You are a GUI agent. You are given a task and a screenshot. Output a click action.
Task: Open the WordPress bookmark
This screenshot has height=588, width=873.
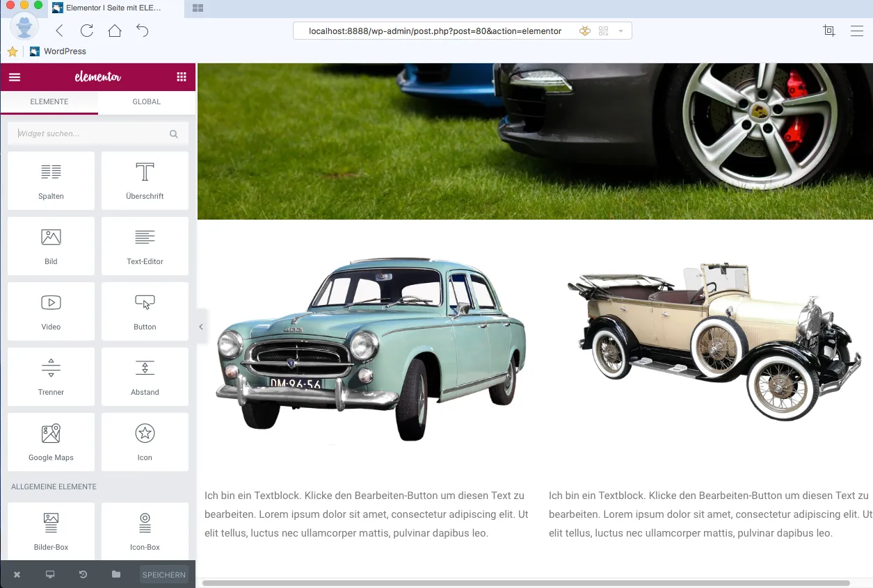[x=58, y=51]
